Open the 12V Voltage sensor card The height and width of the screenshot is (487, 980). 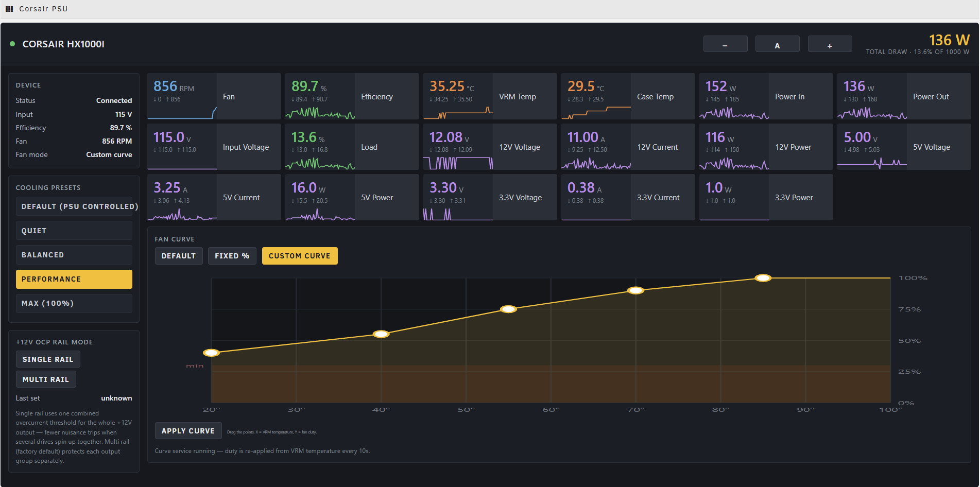click(x=490, y=147)
